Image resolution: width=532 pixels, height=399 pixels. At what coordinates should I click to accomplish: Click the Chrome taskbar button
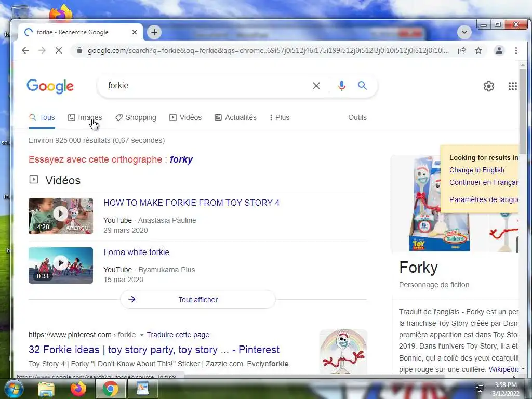click(111, 389)
